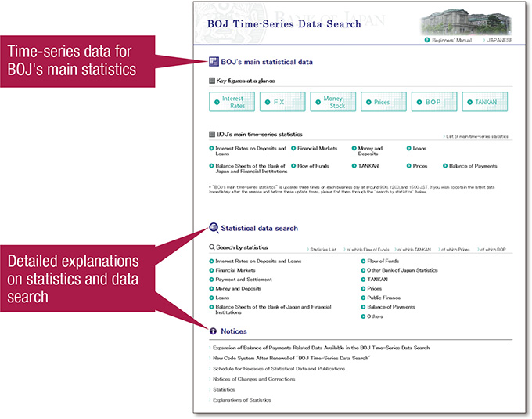Switch to the JAPANESE language link
This screenshot has width=532, height=419.
[x=498, y=40]
